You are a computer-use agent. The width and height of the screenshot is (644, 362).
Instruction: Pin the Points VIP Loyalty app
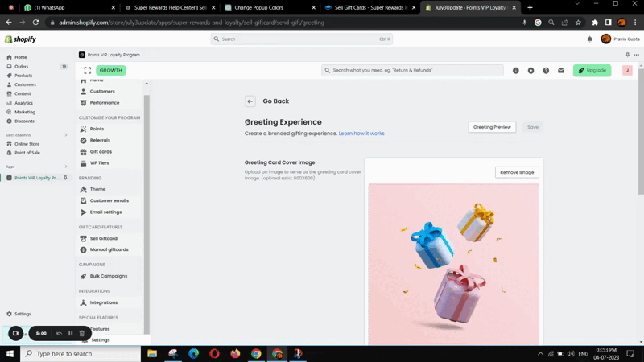[x=65, y=178]
